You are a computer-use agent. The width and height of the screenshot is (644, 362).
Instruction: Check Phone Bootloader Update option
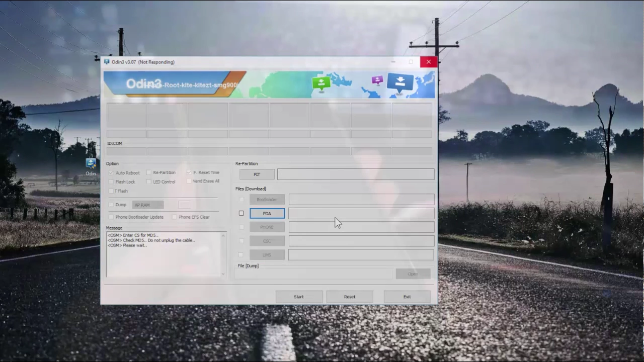click(111, 217)
